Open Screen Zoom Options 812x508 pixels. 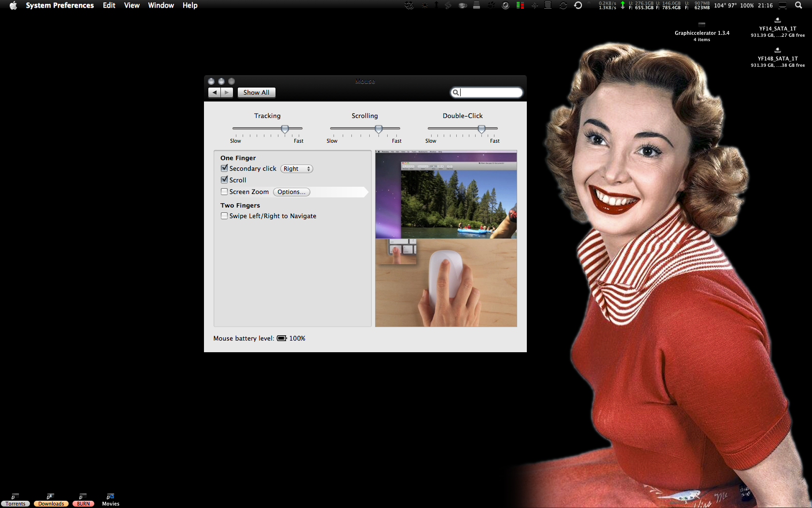291,192
